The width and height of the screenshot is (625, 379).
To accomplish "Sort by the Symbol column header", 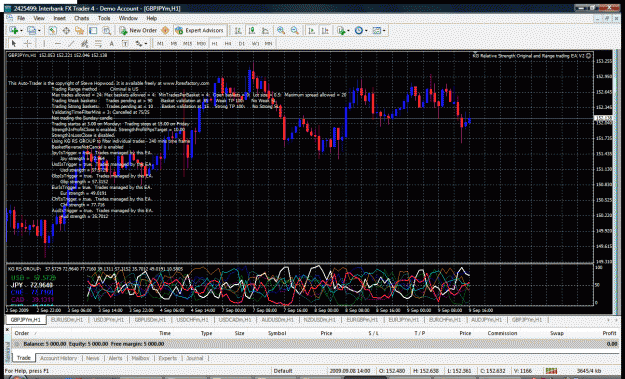I will [x=277, y=333].
